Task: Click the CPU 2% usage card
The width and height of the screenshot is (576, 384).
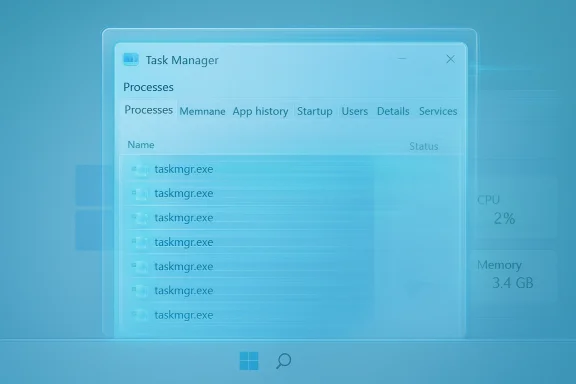Action: pyautogui.click(x=513, y=208)
